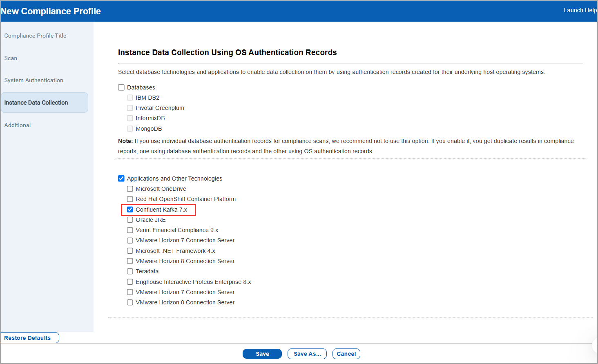This screenshot has height=364, width=598.
Task: Enable the Databases checkbox
Action: click(x=121, y=87)
